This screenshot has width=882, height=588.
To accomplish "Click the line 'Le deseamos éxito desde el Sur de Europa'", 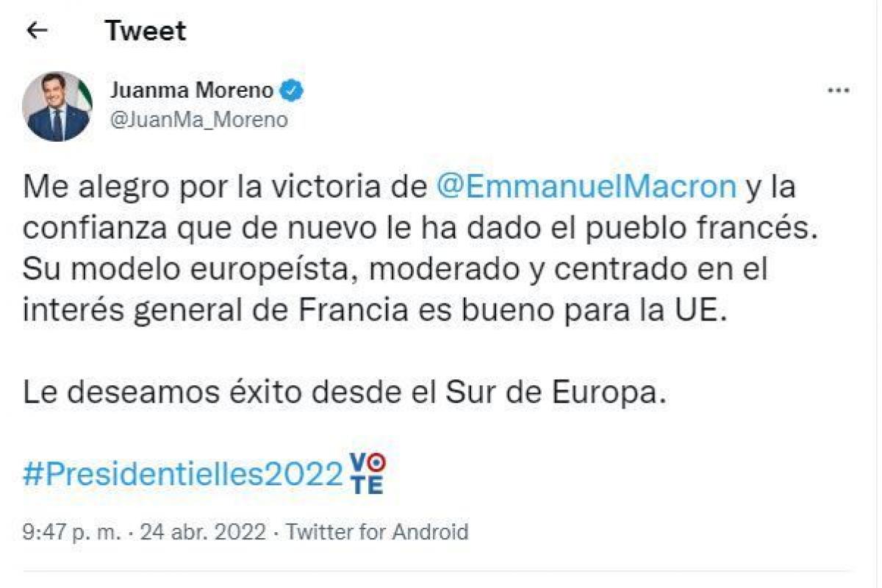I will coord(344,392).
